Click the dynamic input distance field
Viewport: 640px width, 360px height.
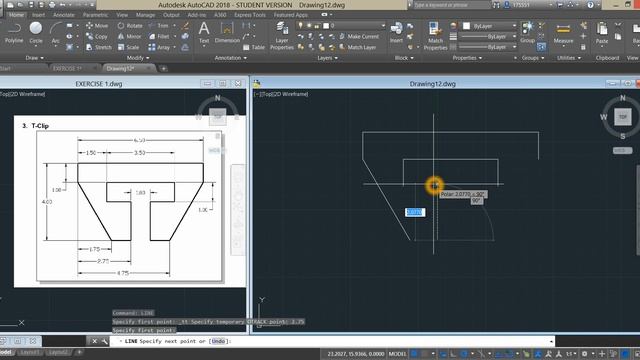tap(415, 212)
